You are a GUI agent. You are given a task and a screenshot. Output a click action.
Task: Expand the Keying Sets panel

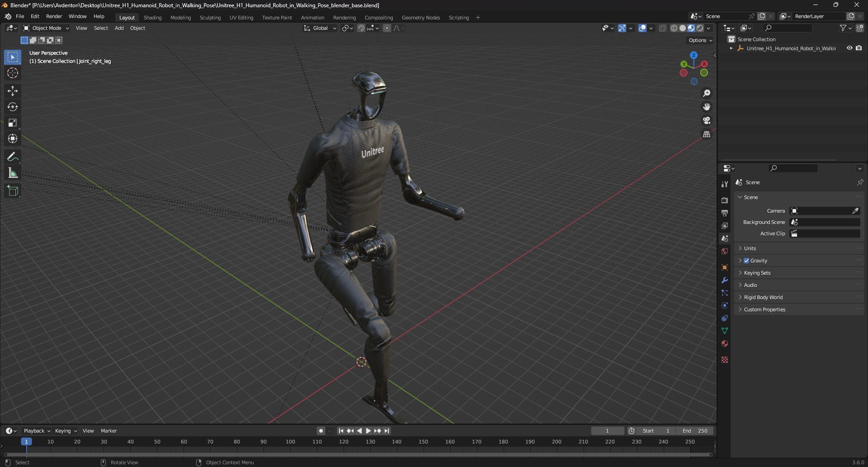click(x=799, y=273)
